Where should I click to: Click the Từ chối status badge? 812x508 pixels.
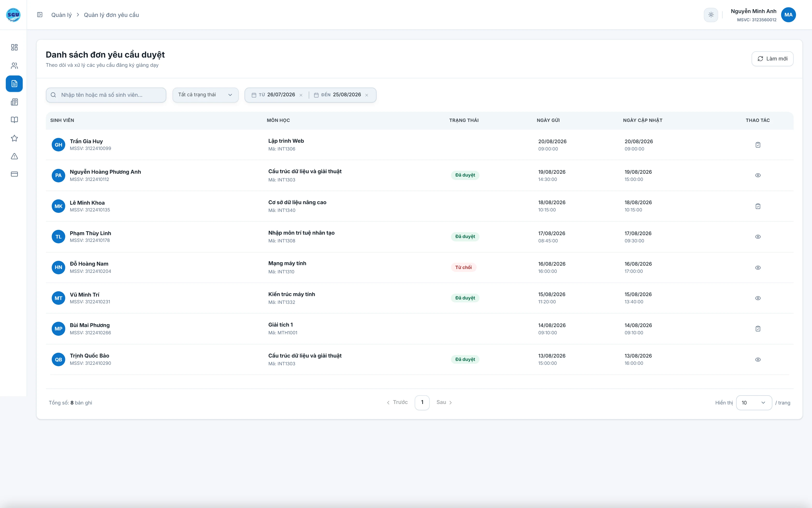[463, 268]
